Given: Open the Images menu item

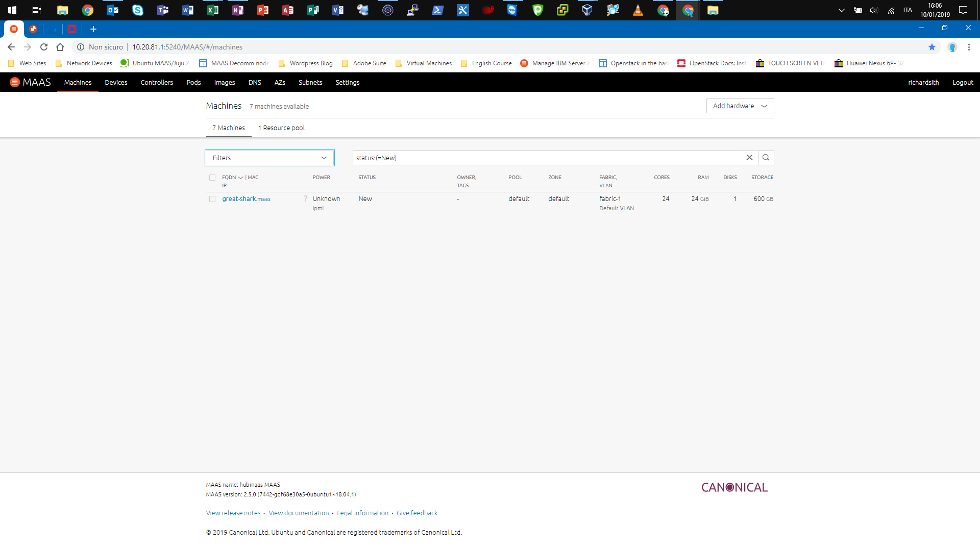Looking at the screenshot, I should coord(224,82).
